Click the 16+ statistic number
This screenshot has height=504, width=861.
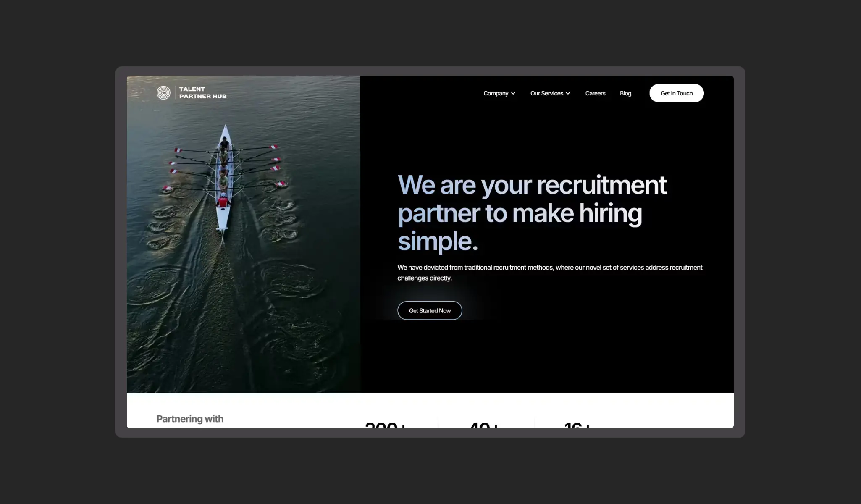click(x=577, y=425)
